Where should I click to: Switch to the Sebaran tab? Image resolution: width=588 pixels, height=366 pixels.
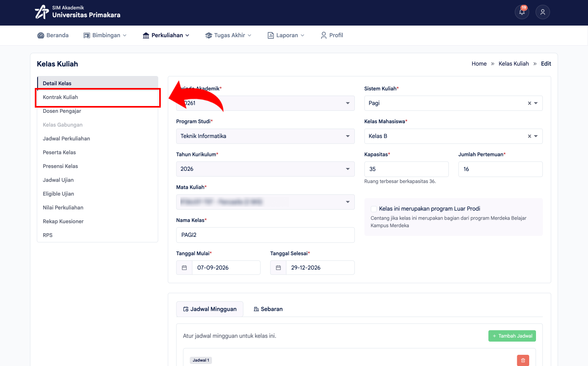[268, 309]
